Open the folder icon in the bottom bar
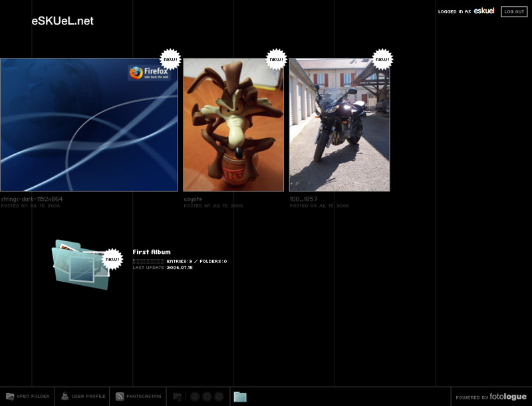The image size is (532, 406). (27, 396)
